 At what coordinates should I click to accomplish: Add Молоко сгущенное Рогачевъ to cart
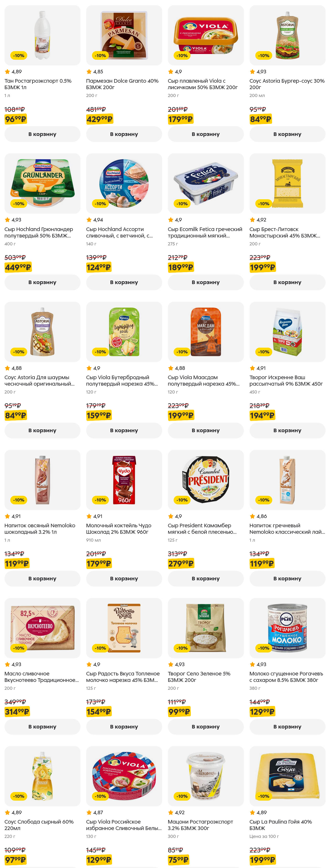pos(287,727)
